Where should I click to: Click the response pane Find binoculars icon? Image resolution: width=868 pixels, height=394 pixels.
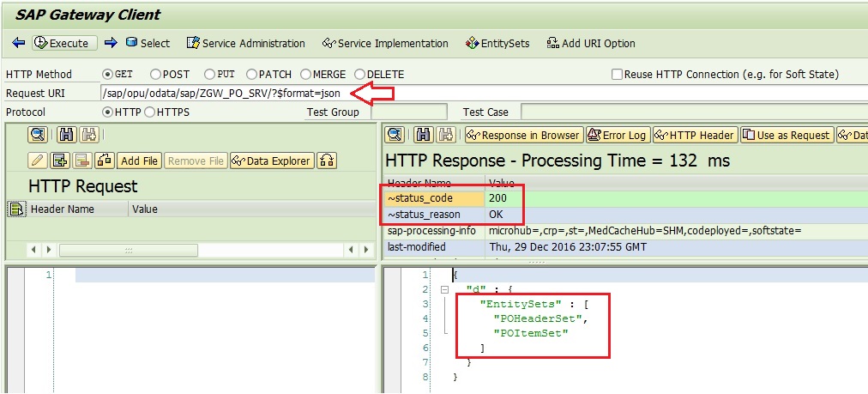point(425,134)
